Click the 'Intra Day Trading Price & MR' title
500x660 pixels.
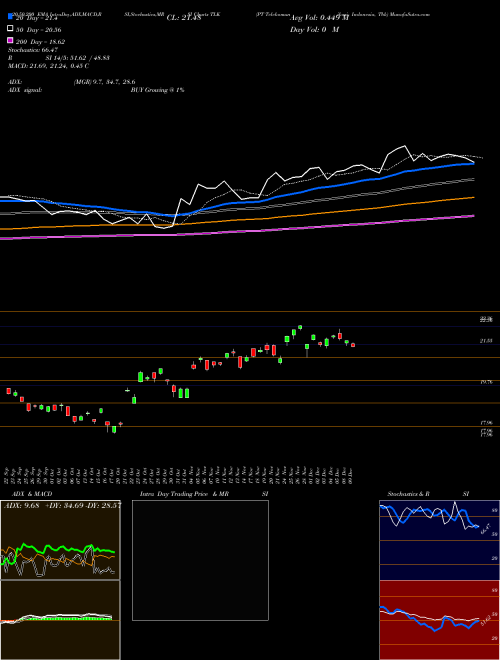coord(184,494)
